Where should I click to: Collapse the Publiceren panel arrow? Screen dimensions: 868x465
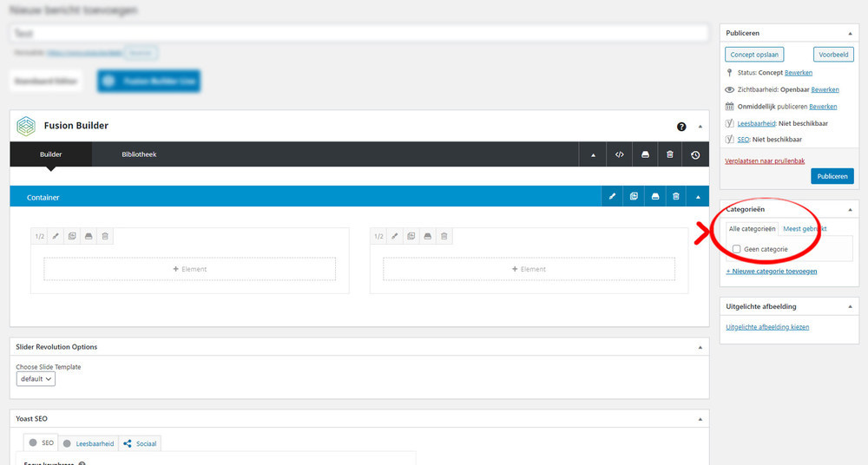851,34
